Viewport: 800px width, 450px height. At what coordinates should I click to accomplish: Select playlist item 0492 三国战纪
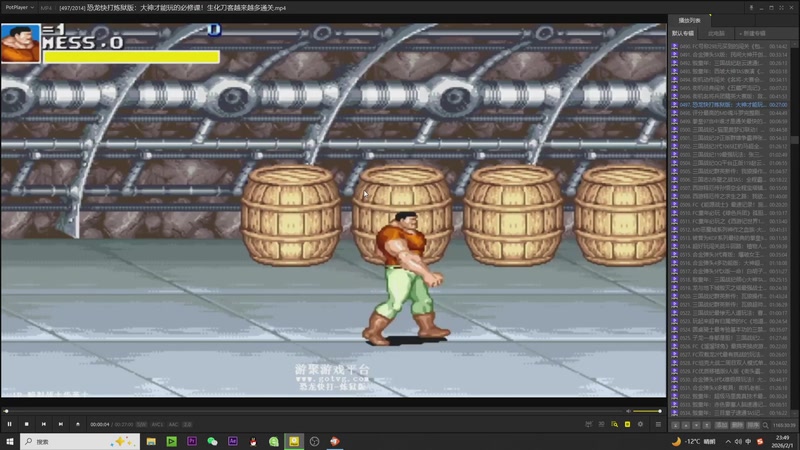tap(730, 63)
